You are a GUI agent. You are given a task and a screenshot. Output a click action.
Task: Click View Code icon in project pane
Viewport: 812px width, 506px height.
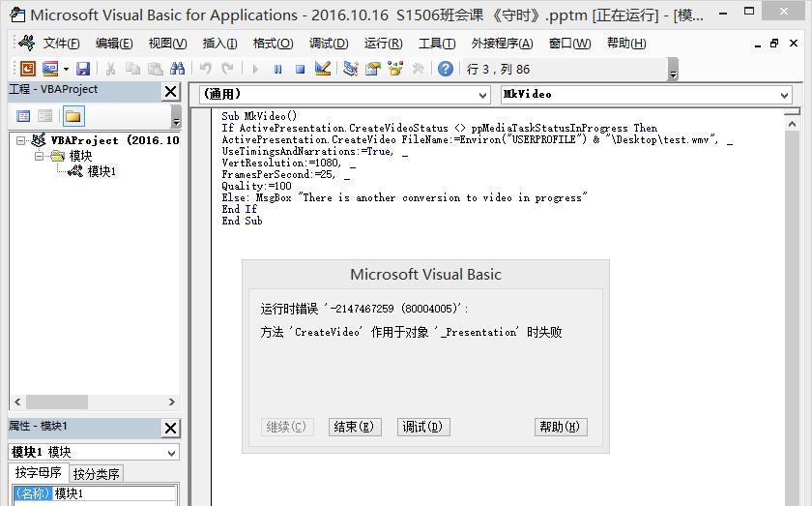point(23,116)
